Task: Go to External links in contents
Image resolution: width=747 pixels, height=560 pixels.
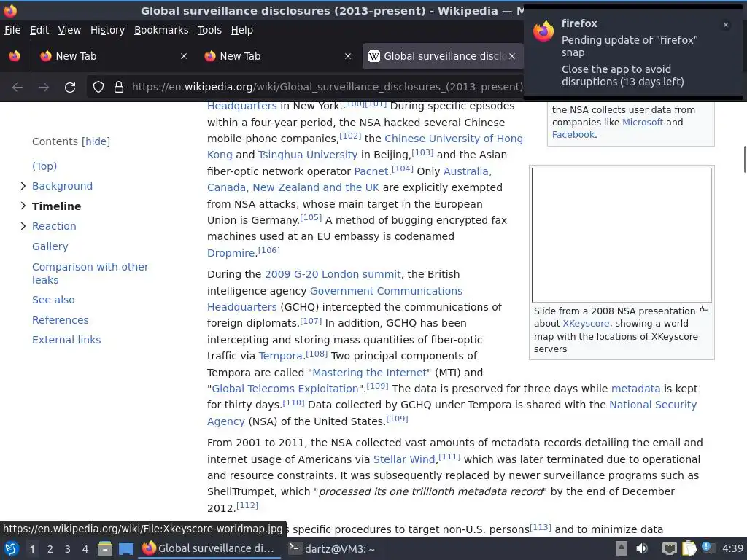Action: coord(66,340)
